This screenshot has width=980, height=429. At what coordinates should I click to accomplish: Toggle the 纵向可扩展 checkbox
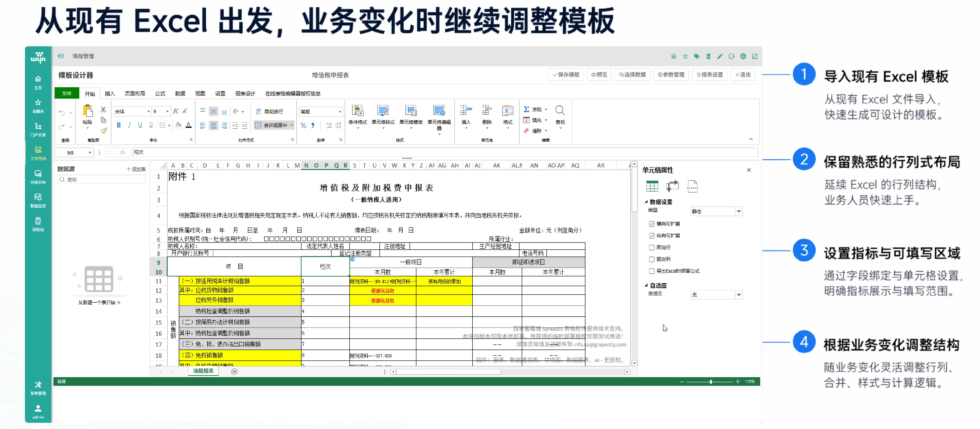pyautogui.click(x=652, y=236)
